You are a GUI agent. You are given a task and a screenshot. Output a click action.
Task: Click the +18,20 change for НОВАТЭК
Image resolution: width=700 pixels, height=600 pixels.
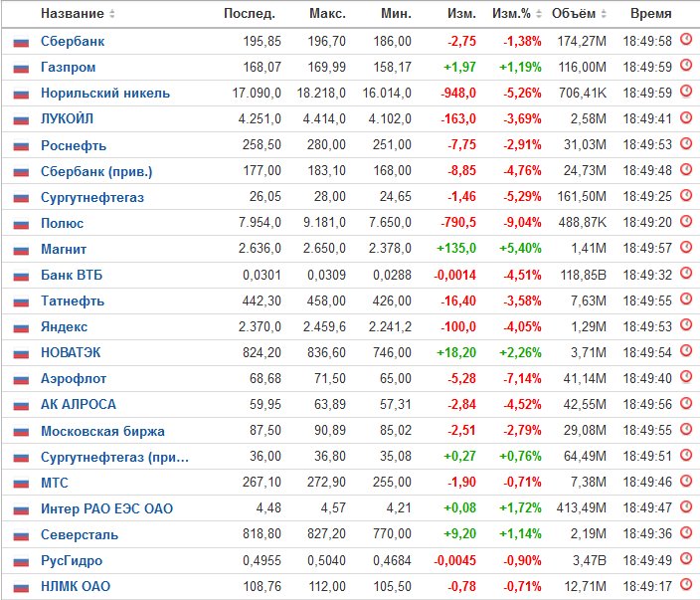[456, 352]
